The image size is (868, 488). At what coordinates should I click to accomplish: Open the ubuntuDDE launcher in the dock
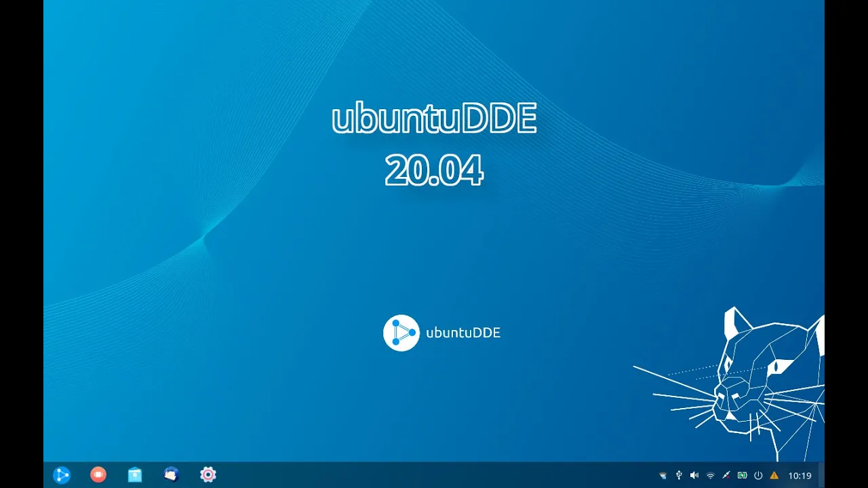pyautogui.click(x=62, y=475)
